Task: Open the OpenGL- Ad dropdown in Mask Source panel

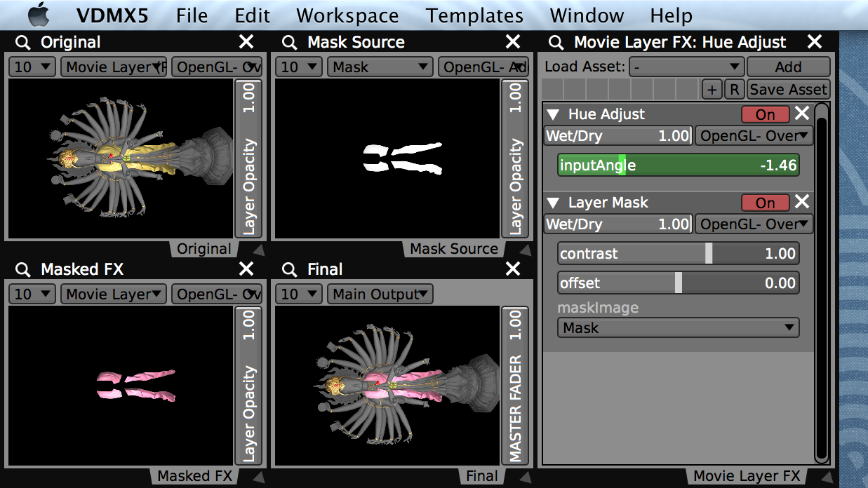Action: [483, 67]
